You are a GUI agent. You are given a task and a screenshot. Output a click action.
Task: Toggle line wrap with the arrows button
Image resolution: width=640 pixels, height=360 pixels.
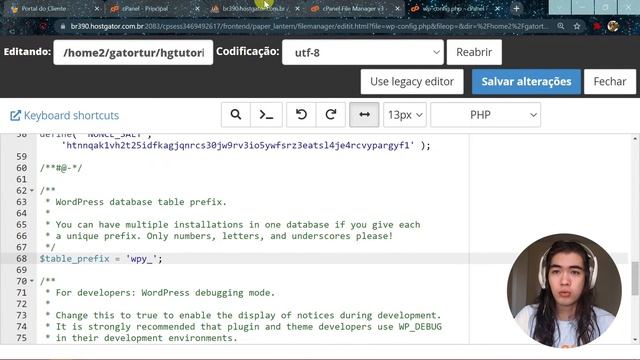[364, 115]
